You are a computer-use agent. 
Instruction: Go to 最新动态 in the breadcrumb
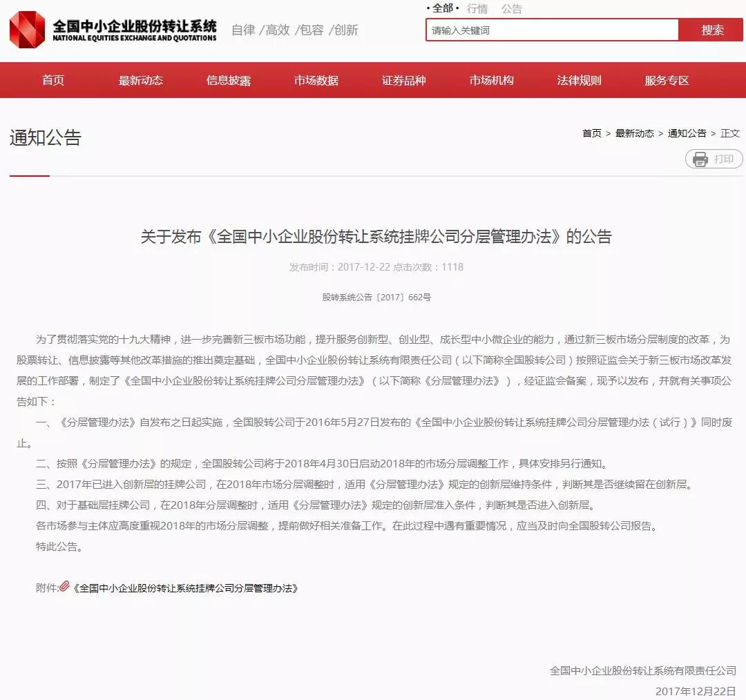pyautogui.click(x=635, y=133)
